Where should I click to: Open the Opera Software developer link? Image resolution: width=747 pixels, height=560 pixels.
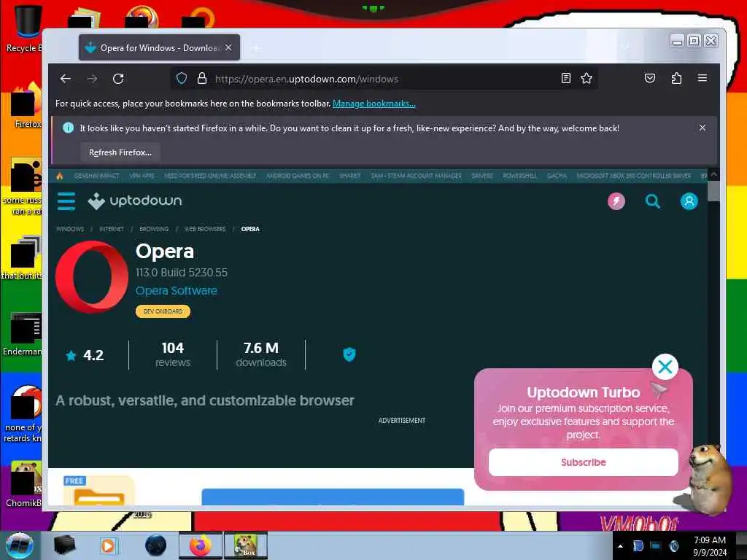click(177, 290)
